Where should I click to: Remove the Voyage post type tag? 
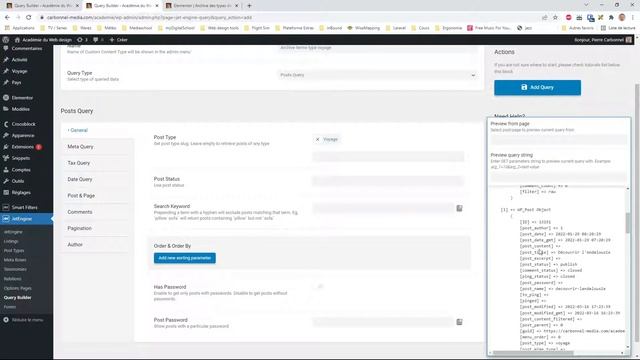[x=317, y=139]
